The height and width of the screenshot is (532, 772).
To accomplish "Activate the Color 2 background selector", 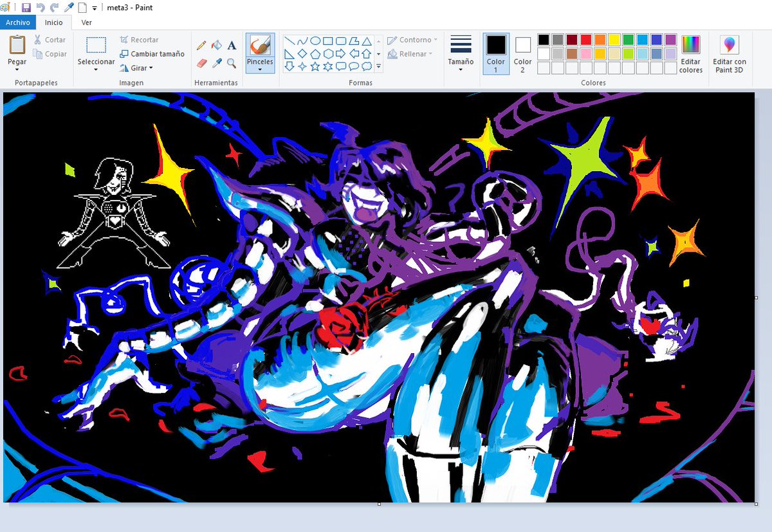I will (x=523, y=54).
